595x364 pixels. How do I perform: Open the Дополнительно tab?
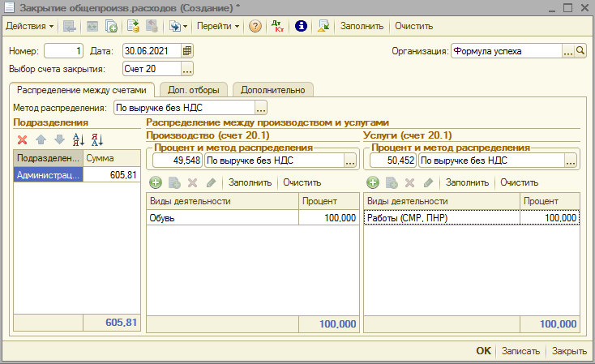point(273,89)
